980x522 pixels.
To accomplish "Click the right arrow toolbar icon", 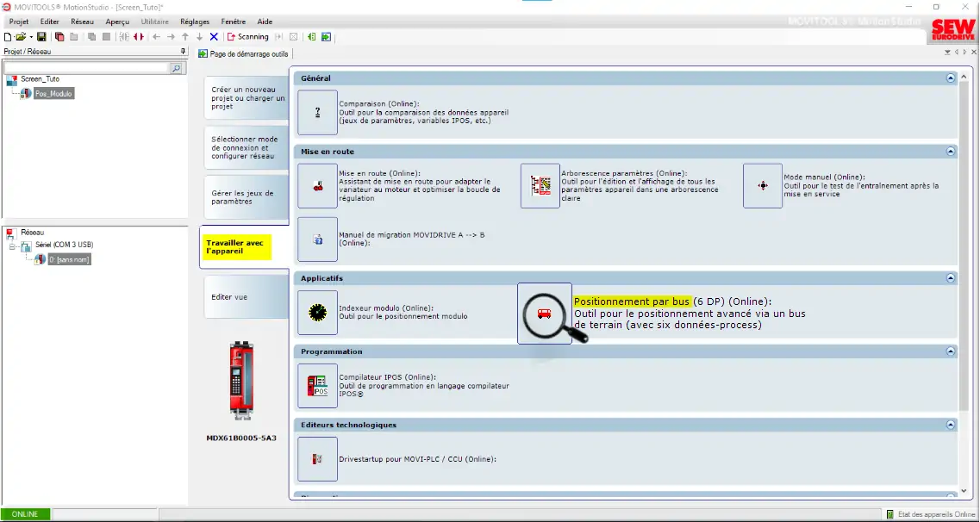I will tap(171, 37).
